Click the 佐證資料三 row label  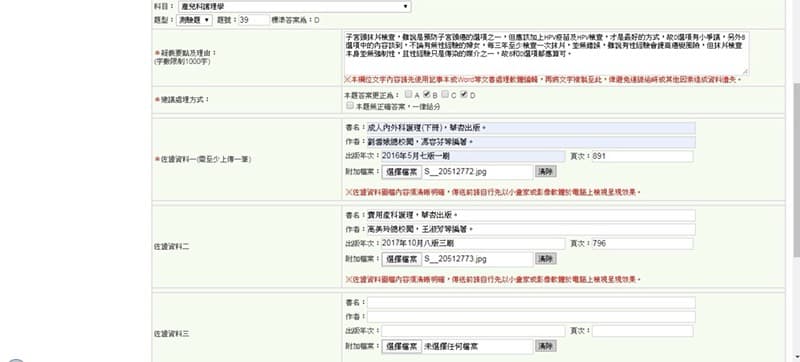[171, 333]
